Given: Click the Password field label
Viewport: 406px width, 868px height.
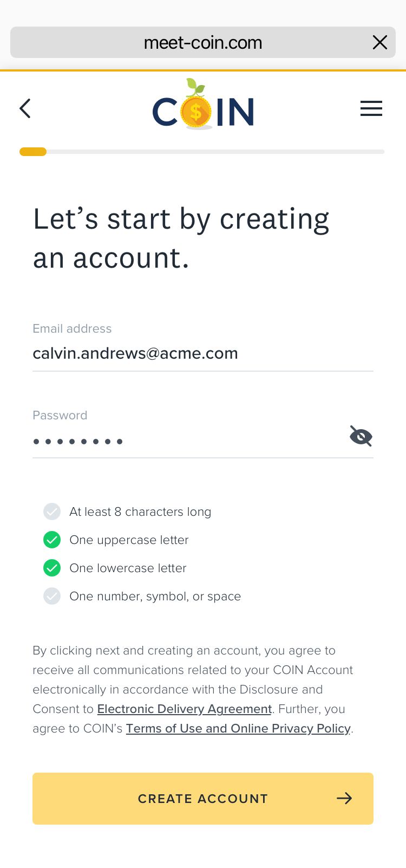Looking at the screenshot, I should (60, 415).
